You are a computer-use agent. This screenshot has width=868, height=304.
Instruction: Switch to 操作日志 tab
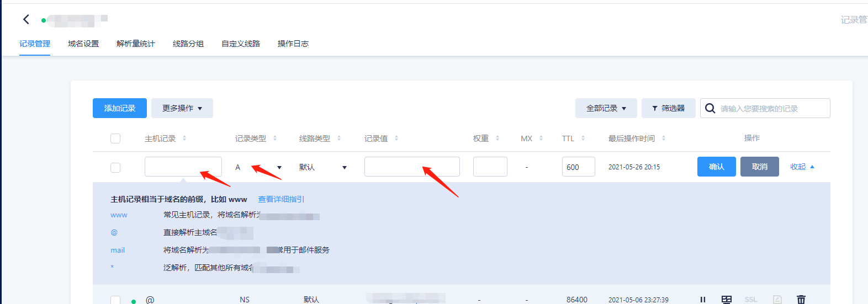[x=293, y=44]
